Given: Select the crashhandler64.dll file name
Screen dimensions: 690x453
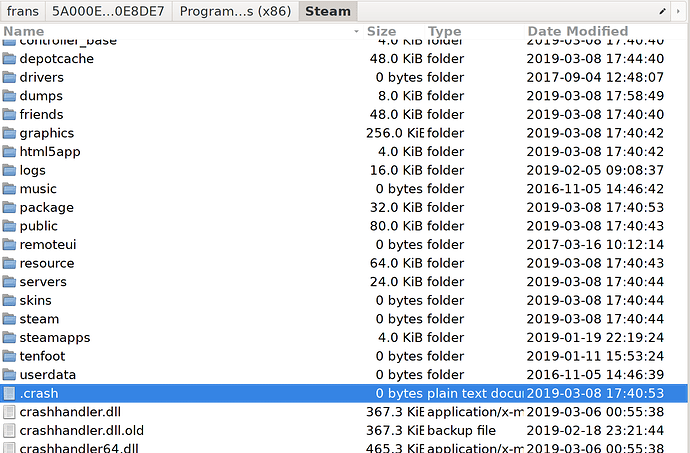Looking at the screenshot, I should pyautogui.click(x=79, y=448).
